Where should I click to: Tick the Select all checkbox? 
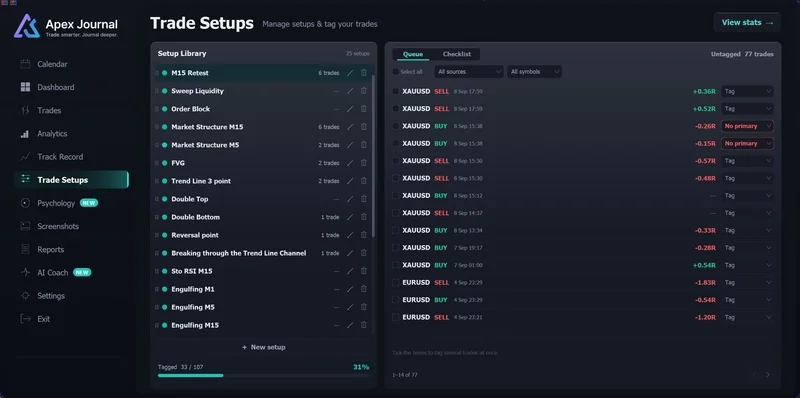pos(395,72)
